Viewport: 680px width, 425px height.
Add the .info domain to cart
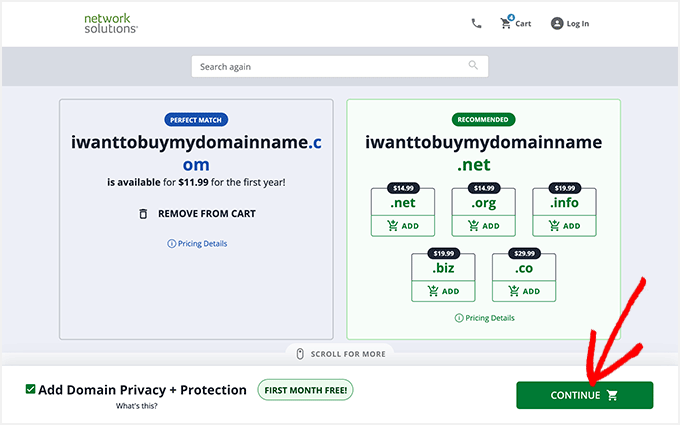pyautogui.click(x=564, y=226)
